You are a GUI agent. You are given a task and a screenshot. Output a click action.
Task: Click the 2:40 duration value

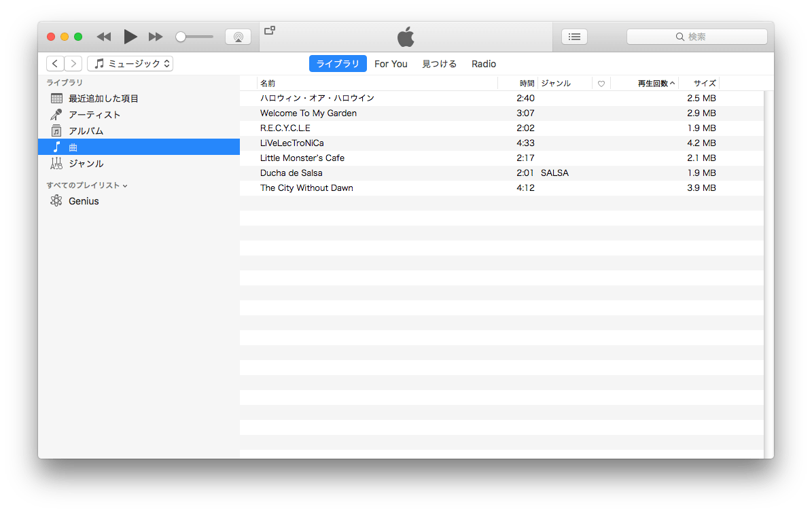point(525,99)
